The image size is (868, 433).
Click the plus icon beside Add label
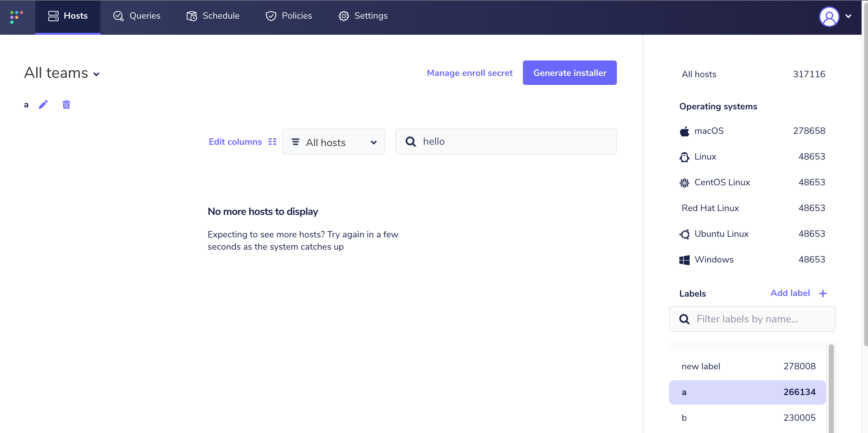point(823,293)
